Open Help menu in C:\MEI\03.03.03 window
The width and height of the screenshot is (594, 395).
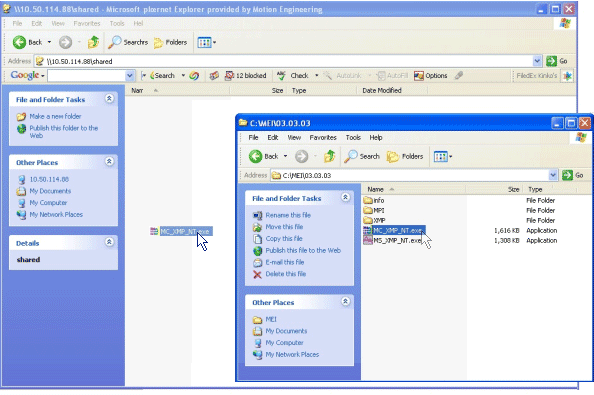[x=376, y=137]
